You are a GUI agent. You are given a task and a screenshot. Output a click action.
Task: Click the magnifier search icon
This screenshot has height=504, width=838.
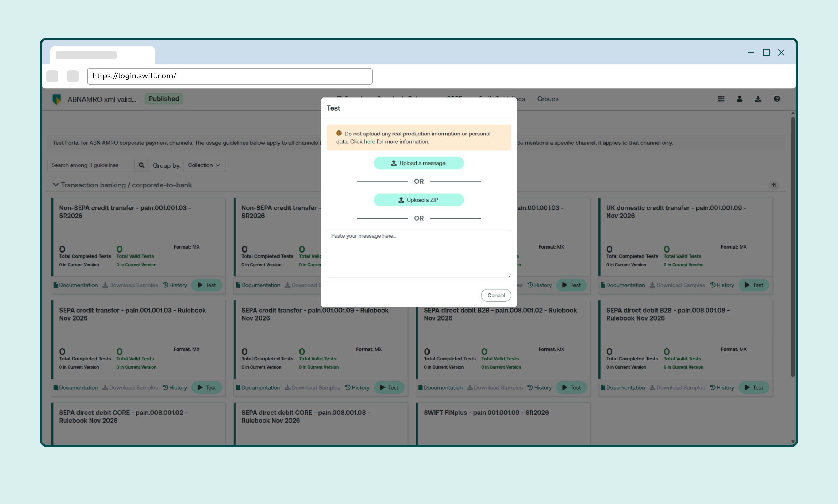142,165
